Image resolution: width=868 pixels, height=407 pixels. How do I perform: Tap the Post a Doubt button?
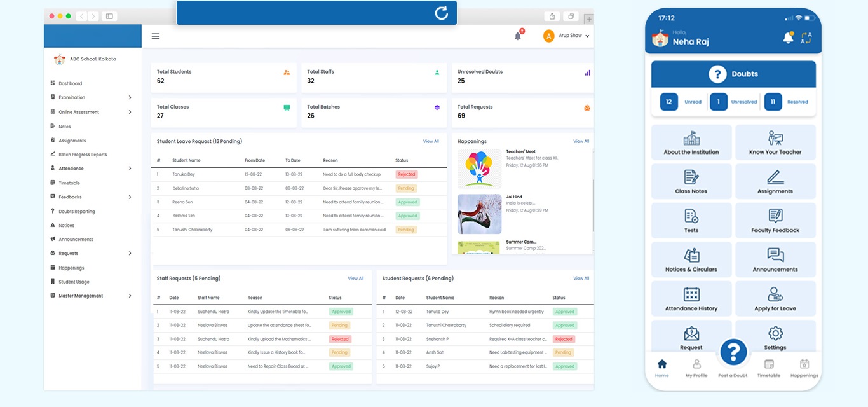[733, 353]
